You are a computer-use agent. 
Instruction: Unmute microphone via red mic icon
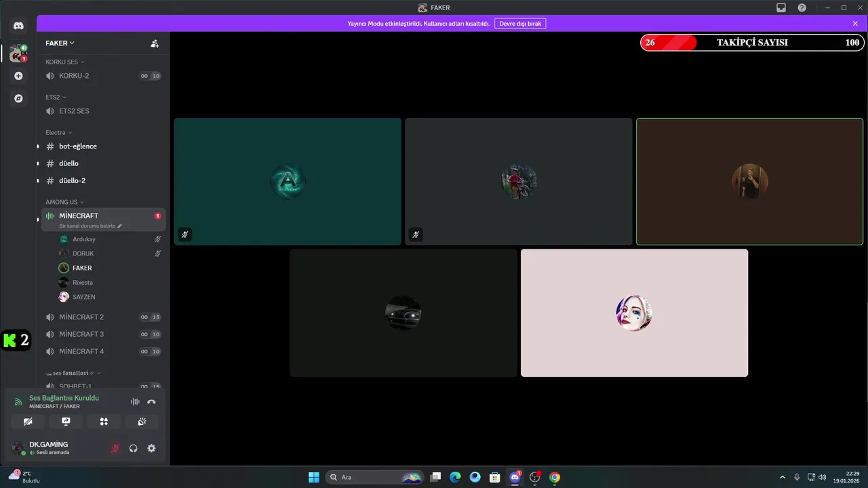[115, 448]
